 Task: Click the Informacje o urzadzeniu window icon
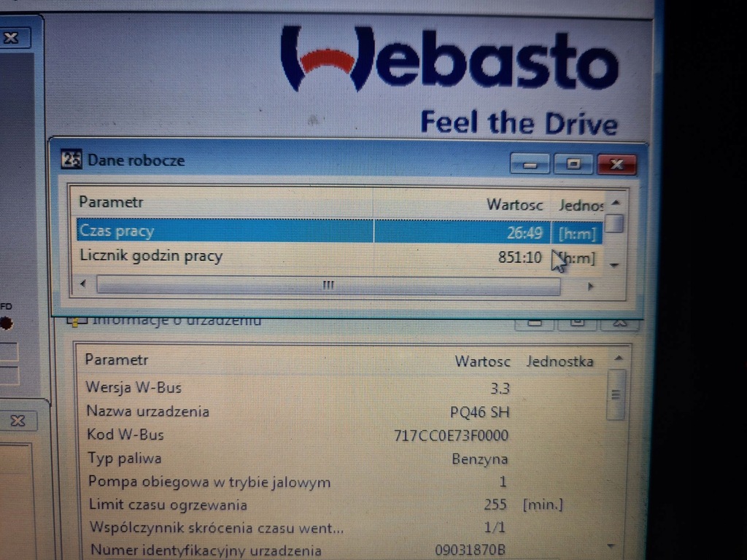click(x=77, y=322)
